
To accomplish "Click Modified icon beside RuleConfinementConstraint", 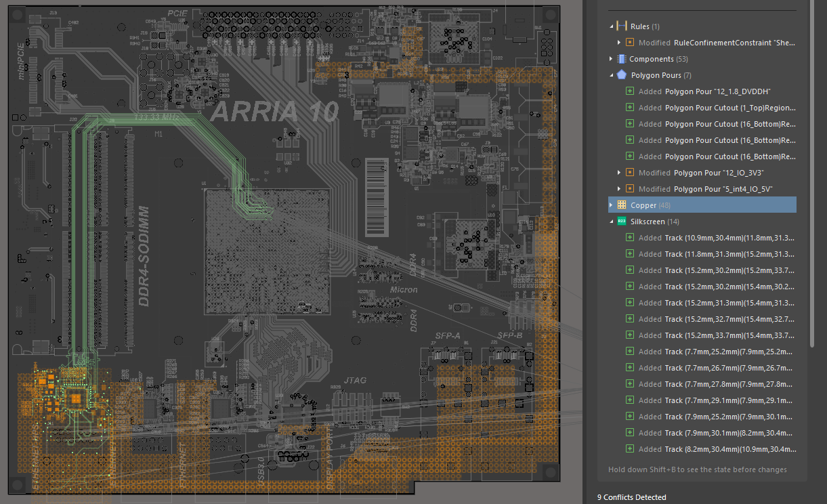I will point(630,43).
